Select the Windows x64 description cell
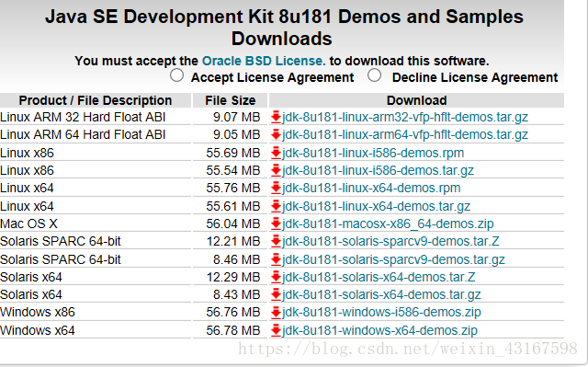This screenshot has height=367, width=588. click(96, 330)
